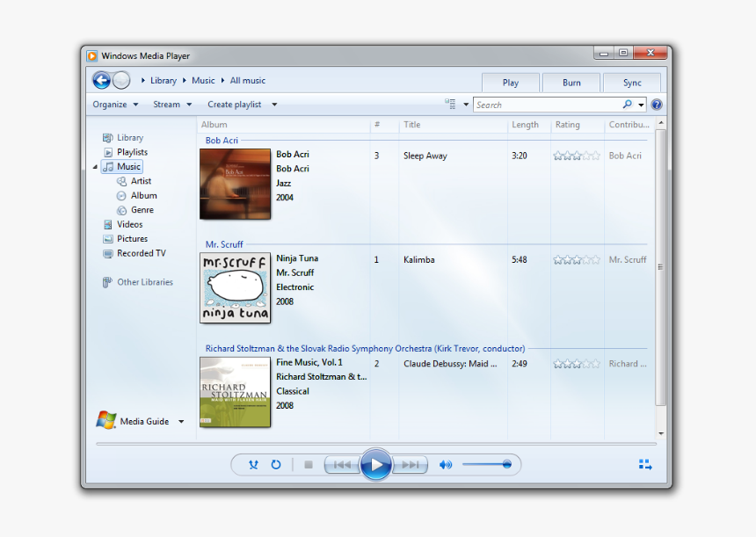Click the Next track button
The image size is (756, 537).
(x=410, y=465)
